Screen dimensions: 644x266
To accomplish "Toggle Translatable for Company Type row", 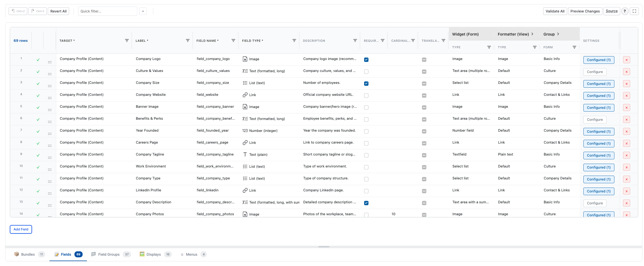I will [424, 179].
